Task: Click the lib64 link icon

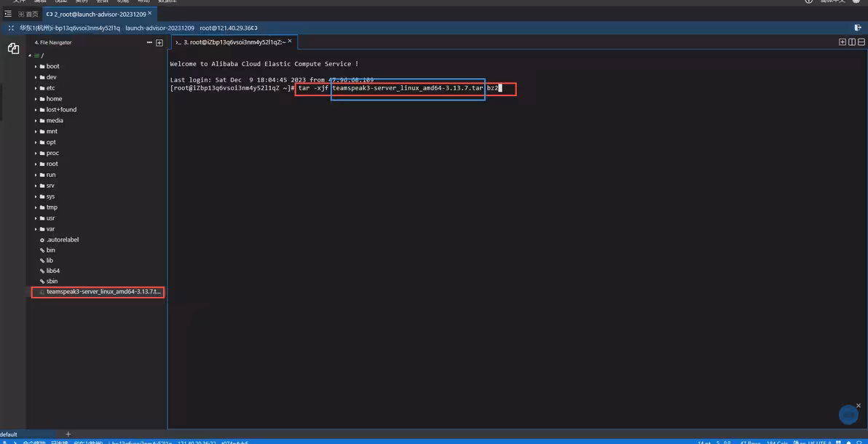Action: click(42, 271)
